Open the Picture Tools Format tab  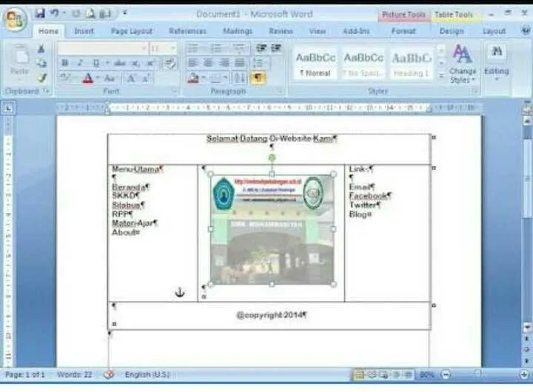pyautogui.click(x=403, y=31)
